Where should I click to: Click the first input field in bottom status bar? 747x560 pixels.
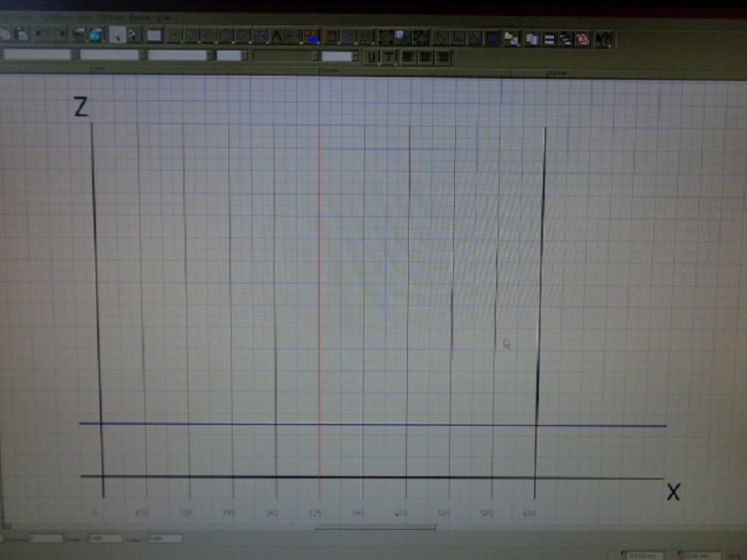click(45, 538)
